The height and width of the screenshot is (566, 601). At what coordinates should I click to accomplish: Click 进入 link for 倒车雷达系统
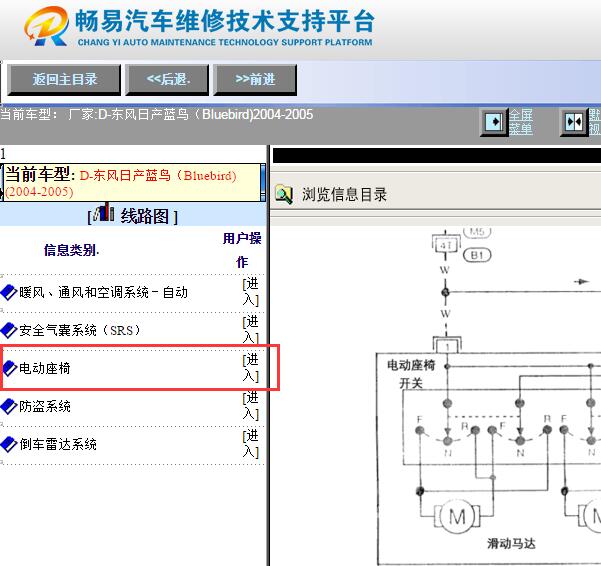click(251, 443)
